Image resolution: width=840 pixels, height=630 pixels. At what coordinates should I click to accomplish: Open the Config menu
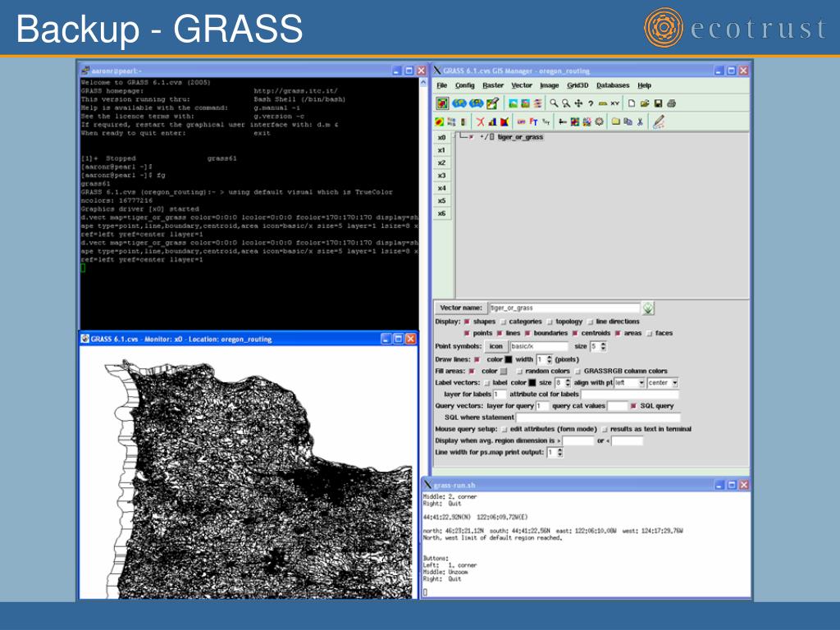point(464,85)
